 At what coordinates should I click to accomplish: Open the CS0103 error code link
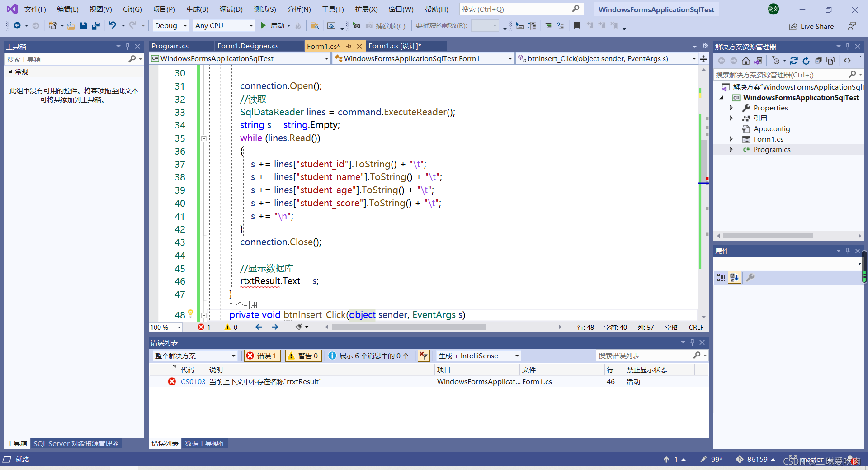pyautogui.click(x=193, y=382)
